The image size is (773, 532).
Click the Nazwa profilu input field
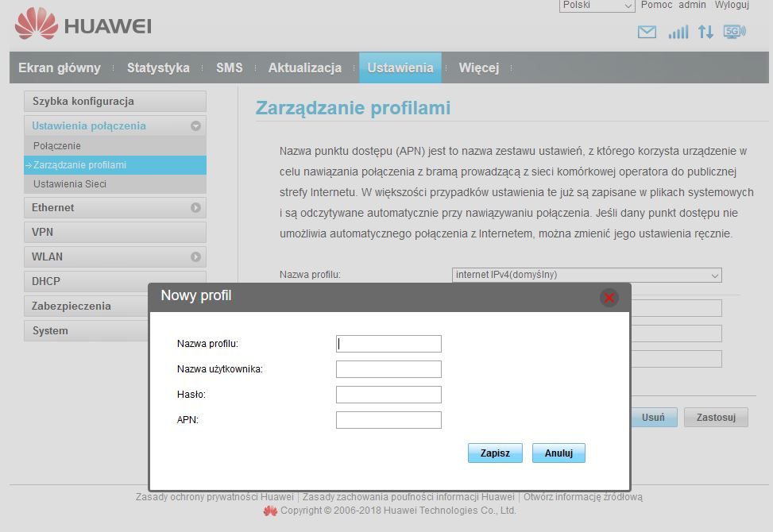coord(388,343)
